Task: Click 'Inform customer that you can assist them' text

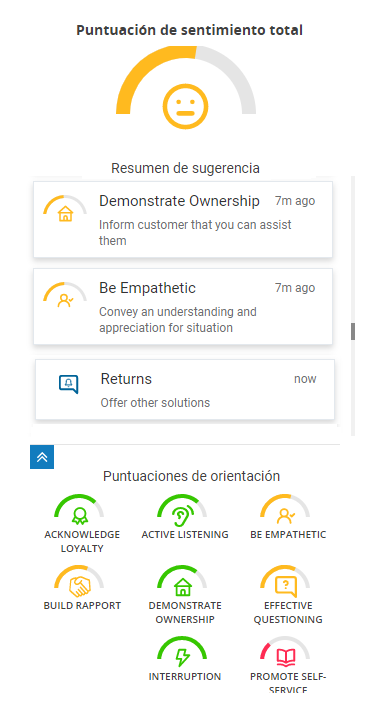Action: pos(195,232)
